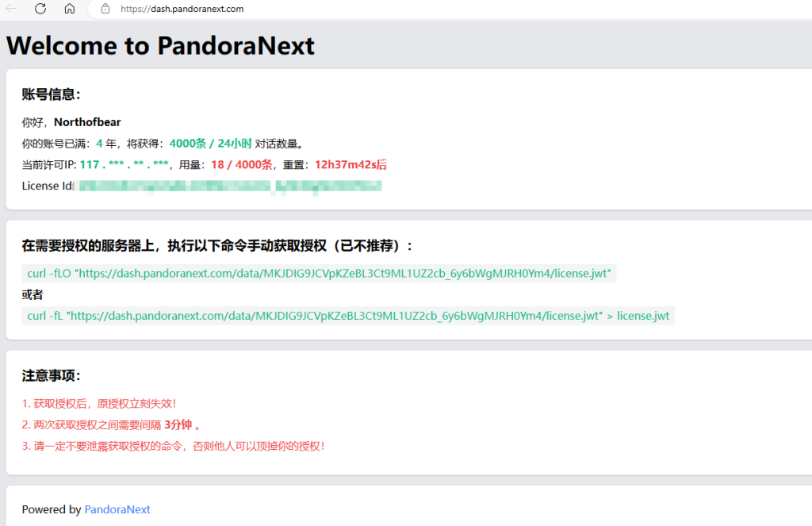Click the red usage count 18 / 4000条
This screenshot has height=526, width=812.
(x=241, y=165)
